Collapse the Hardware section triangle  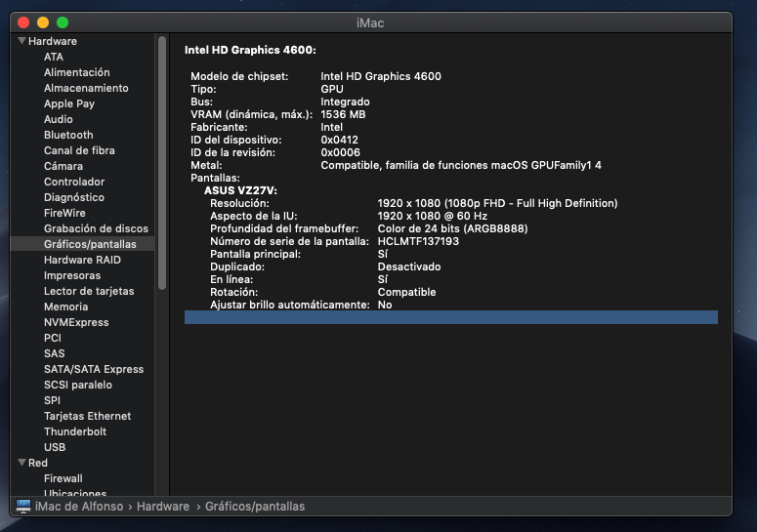pos(21,41)
